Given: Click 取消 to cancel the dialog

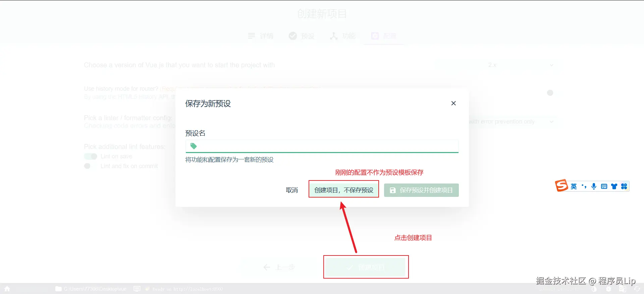Looking at the screenshot, I should (292, 190).
